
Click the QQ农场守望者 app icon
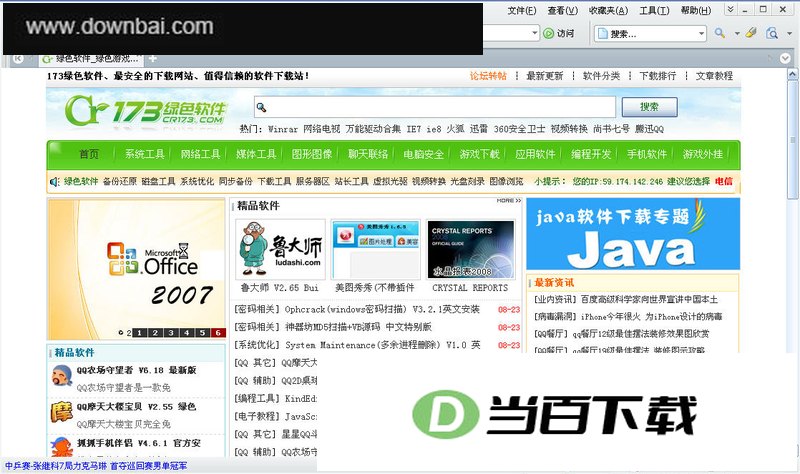(x=62, y=376)
